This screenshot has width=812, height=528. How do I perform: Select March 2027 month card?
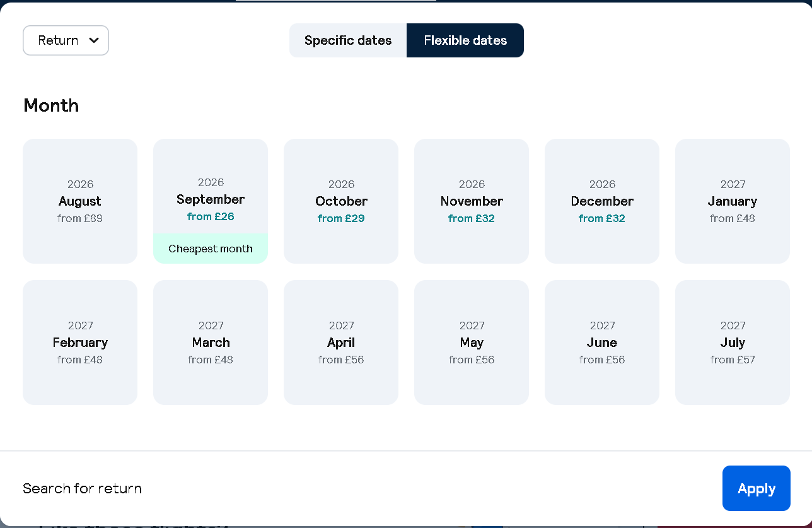pos(211,343)
